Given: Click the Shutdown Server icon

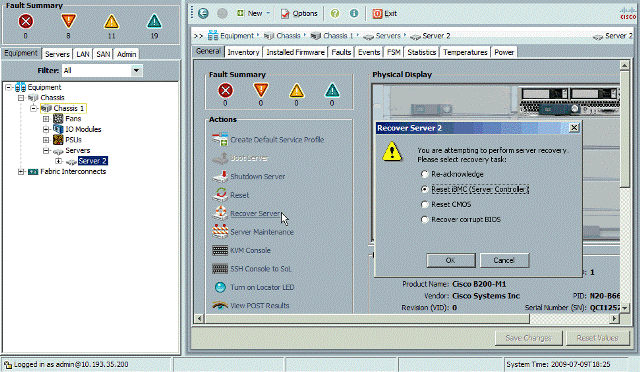Looking at the screenshot, I should click(220, 176).
